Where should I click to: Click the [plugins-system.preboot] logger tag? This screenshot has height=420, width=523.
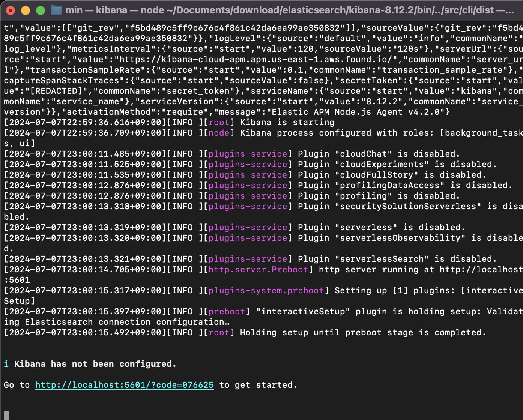[x=266, y=291]
